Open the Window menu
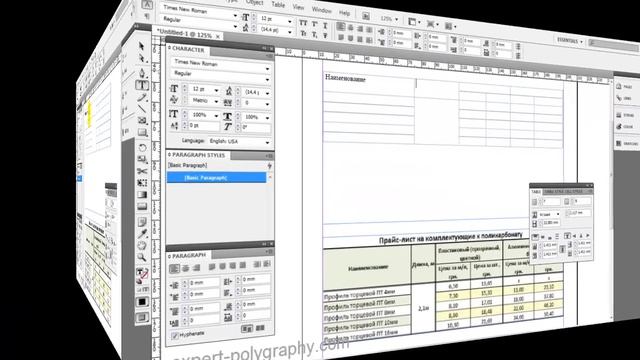The height and width of the screenshot is (360, 640). coord(322,9)
